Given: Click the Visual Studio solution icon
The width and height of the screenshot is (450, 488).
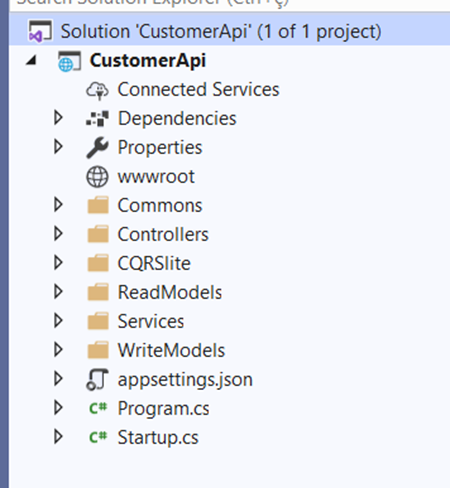Looking at the screenshot, I should point(40,31).
